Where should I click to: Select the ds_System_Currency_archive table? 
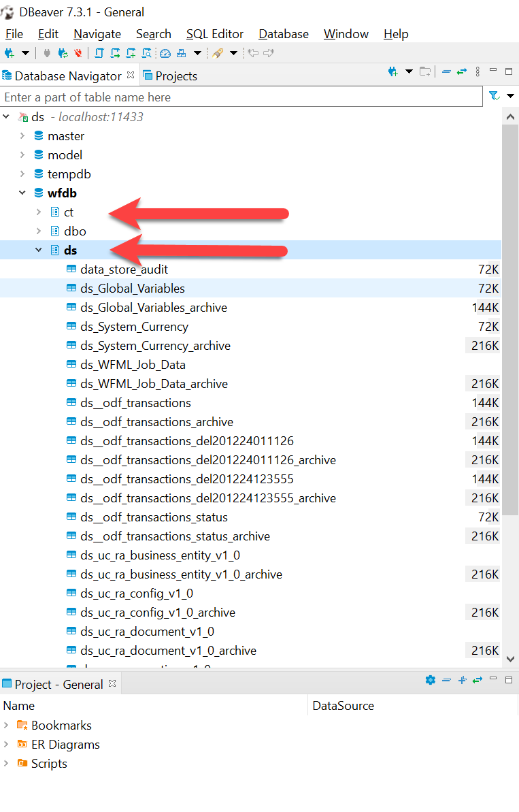155,345
